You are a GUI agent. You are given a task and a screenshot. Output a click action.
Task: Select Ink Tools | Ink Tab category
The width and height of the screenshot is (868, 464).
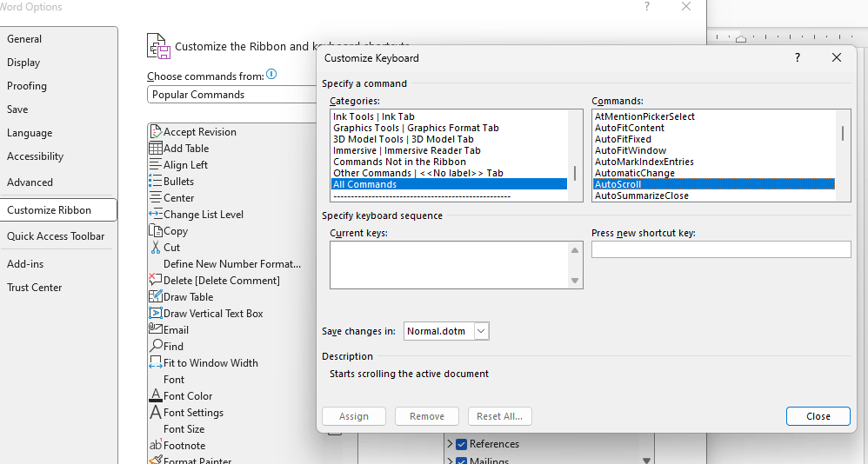click(x=449, y=116)
